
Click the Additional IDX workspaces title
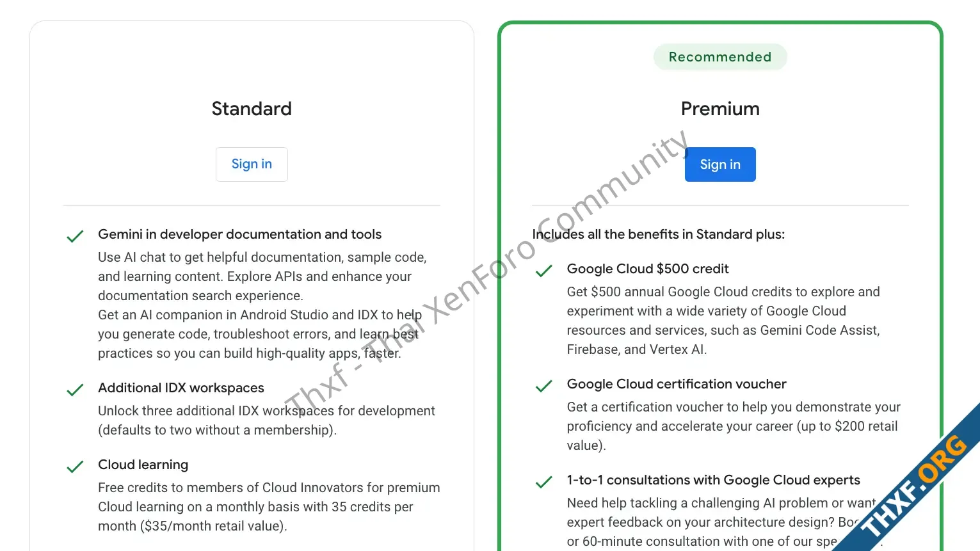click(x=181, y=388)
